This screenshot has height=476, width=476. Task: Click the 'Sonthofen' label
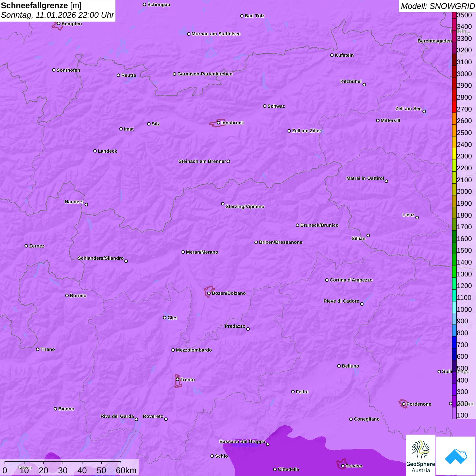point(68,70)
